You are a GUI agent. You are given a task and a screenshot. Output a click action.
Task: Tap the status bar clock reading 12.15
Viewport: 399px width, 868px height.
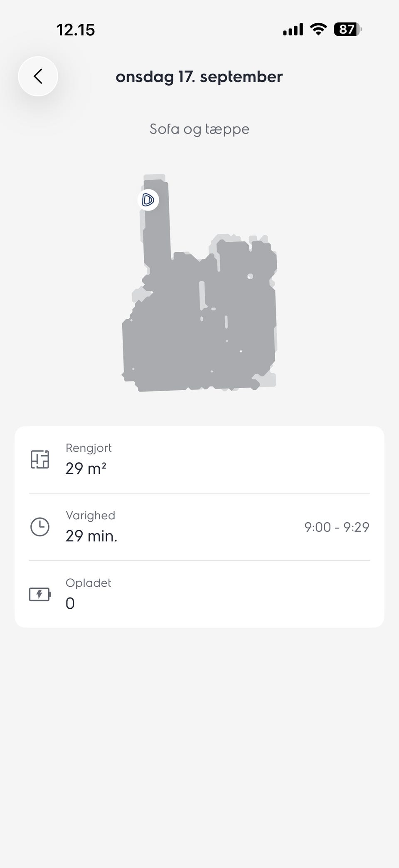click(x=76, y=30)
